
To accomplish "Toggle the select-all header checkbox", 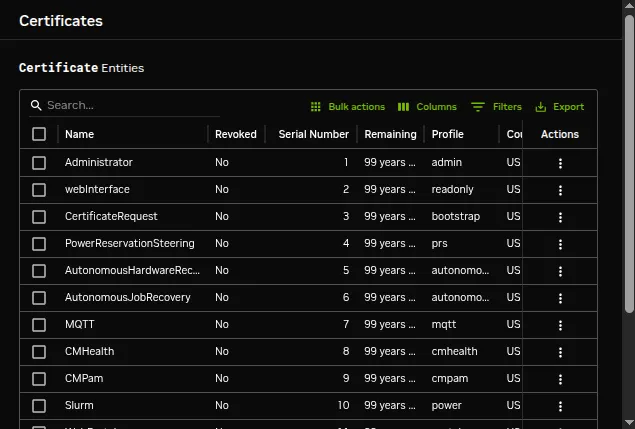I will click(39, 134).
